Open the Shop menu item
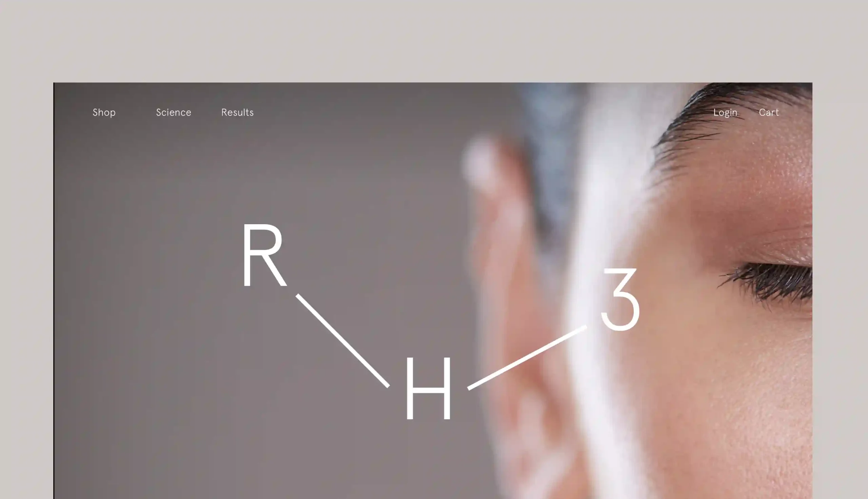 pos(104,112)
